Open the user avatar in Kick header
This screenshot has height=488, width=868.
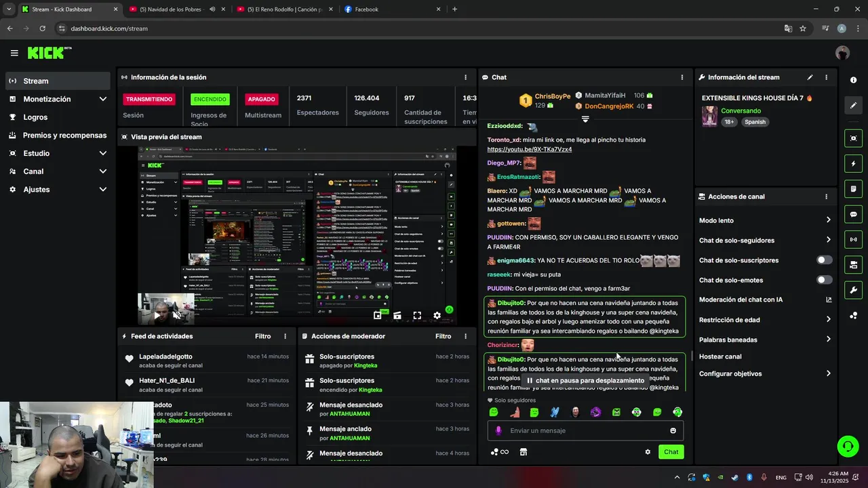point(842,53)
